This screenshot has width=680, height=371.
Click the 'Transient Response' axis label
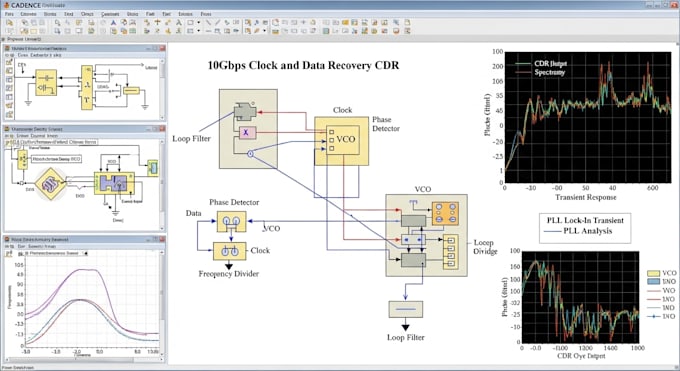coord(585,197)
